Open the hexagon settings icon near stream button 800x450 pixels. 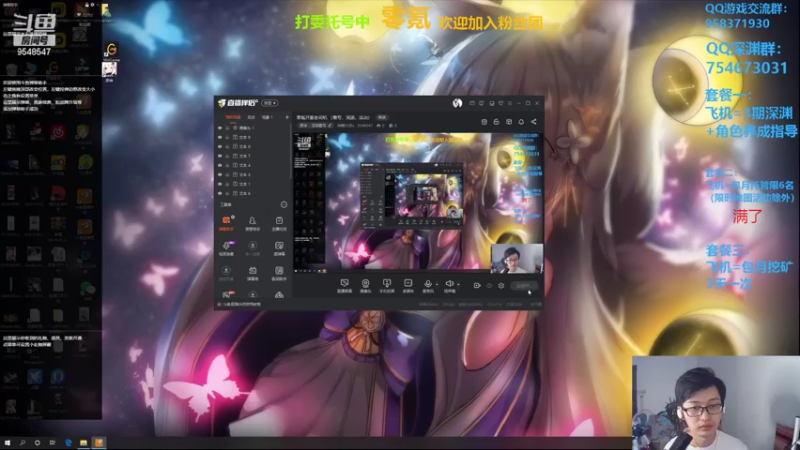click(x=501, y=286)
